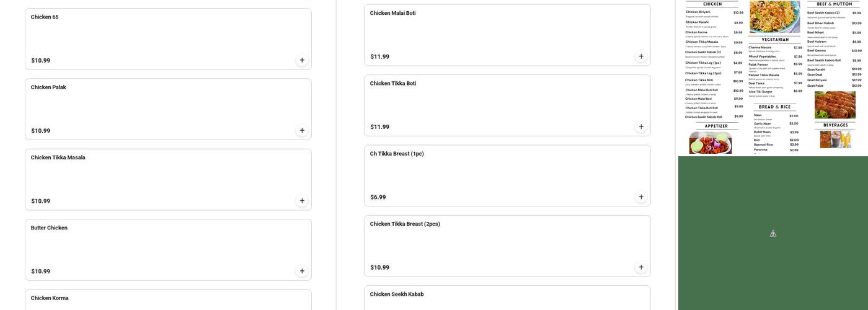Click the broken image warning icon
The width and height of the screenshot is (868, 310).
tap(773, 234)
